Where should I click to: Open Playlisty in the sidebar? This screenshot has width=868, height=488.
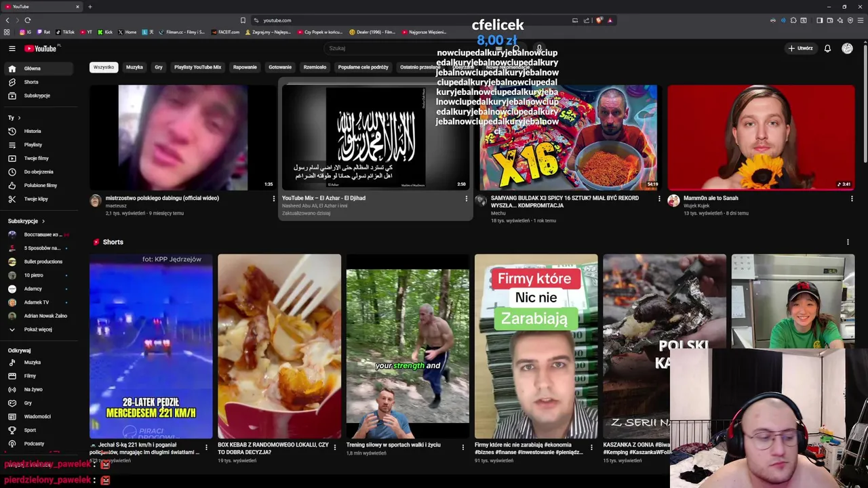(37, 144)
